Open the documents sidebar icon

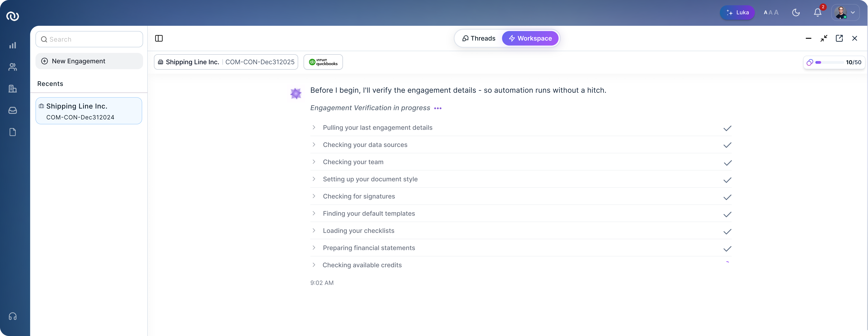click(x=12, y=132)
